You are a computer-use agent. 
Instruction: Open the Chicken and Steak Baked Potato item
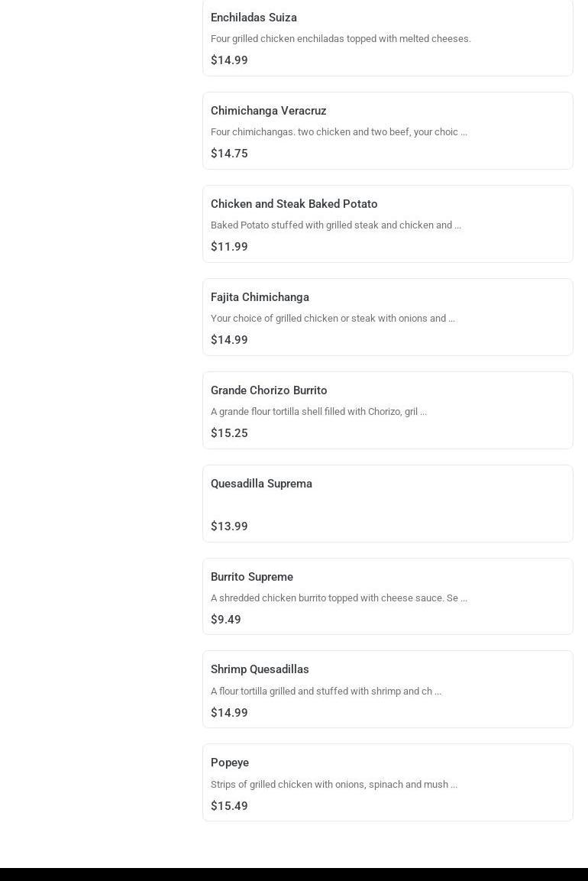point(387,224)
